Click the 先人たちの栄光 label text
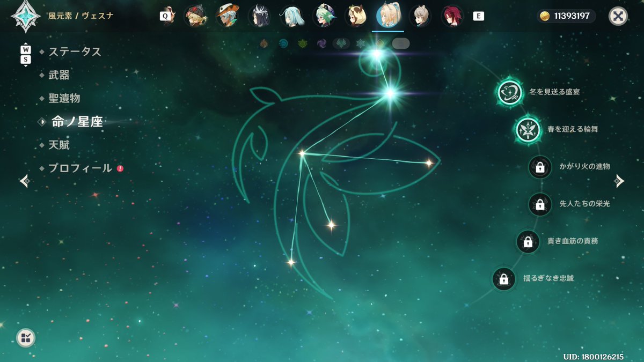Image resolution: width=644 pixels, height=362 pixels. point(584,204)
